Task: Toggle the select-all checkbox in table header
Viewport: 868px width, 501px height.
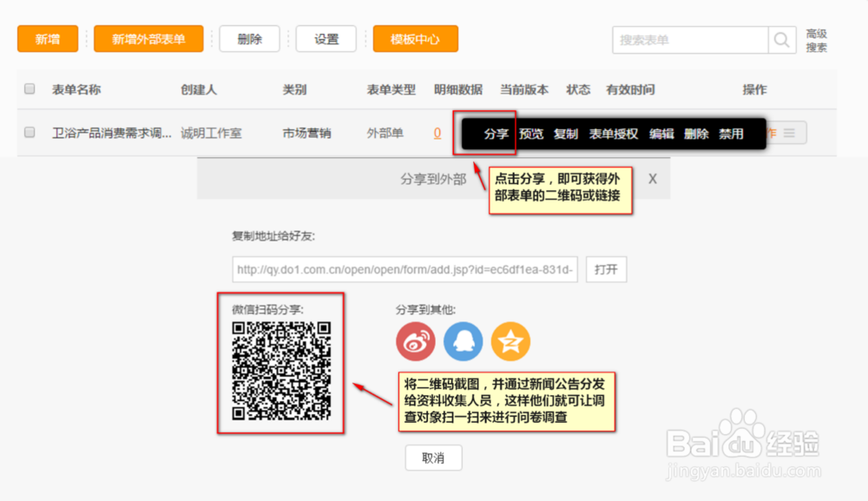Action: 30,89
